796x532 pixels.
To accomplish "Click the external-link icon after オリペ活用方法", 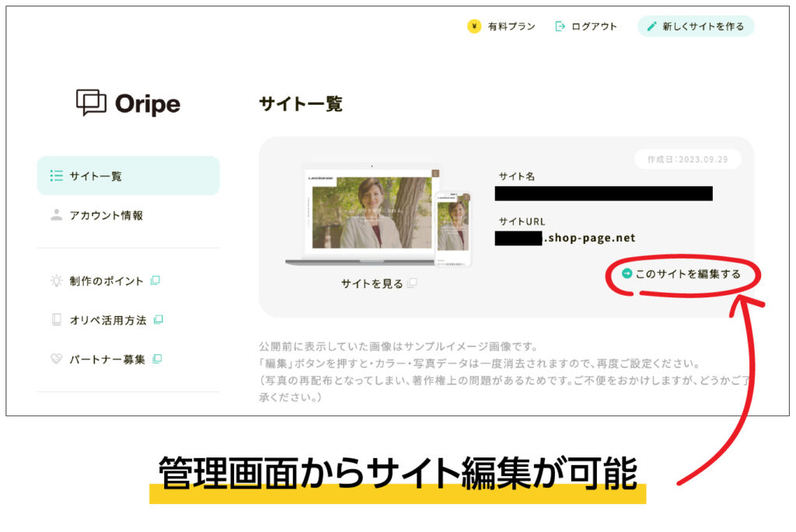I will pyautogui.click(x=158, y=319).
